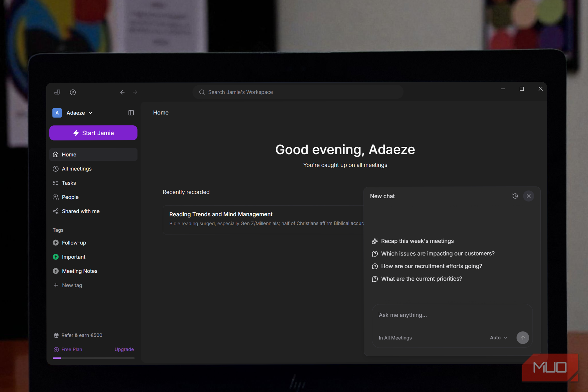Viewport: 588px width, 392px height.
Task: Click the Free Plan usage progress bar
Action: [94, 358]
